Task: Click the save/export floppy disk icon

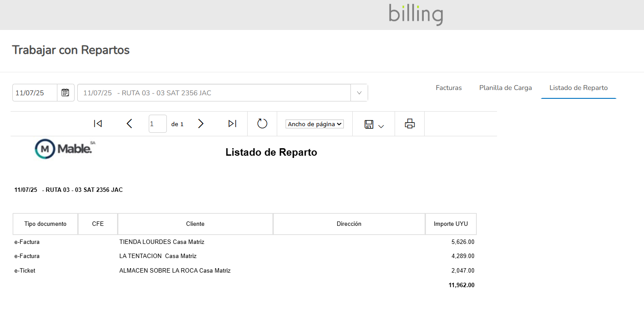Action: tap(369, 124)
